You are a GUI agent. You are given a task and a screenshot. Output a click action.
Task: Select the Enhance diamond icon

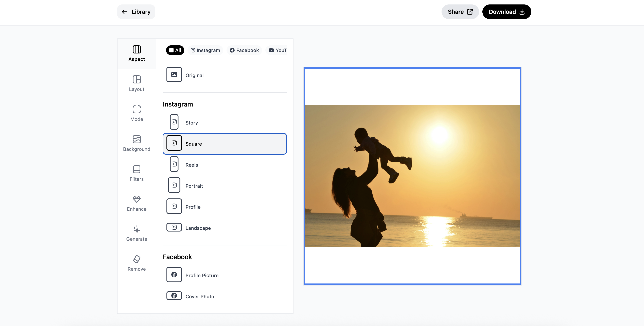pyautogui.click(x=137, y=203)
